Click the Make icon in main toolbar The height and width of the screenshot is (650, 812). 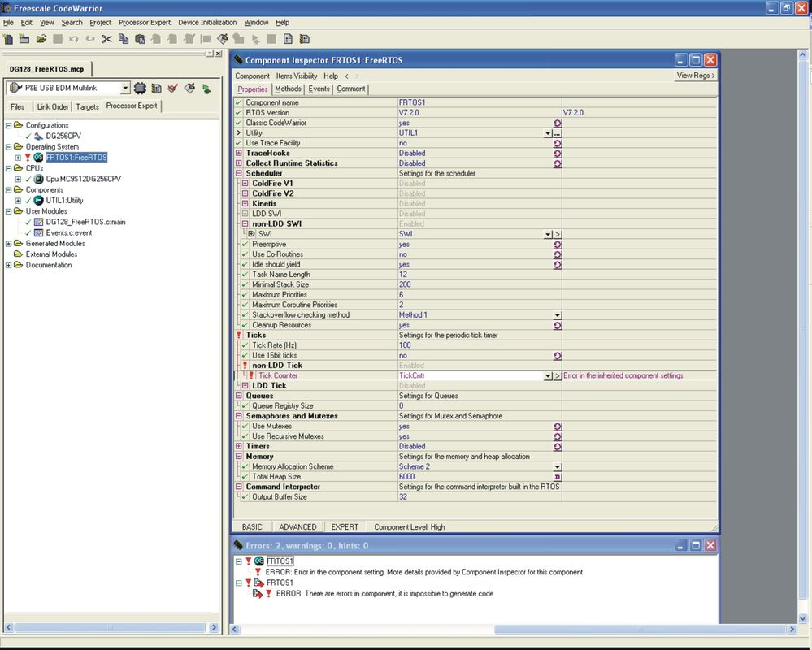pos(222,39)
